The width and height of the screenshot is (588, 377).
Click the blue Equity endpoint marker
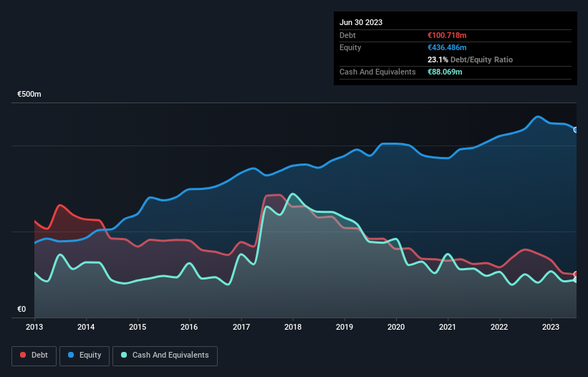[x=576, y=130]
